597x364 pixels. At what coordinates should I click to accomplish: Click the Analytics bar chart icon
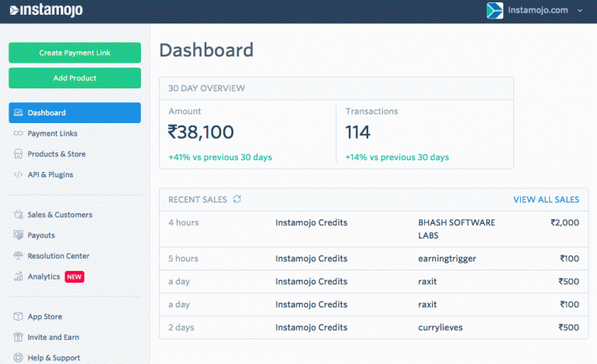click(19, 276)
